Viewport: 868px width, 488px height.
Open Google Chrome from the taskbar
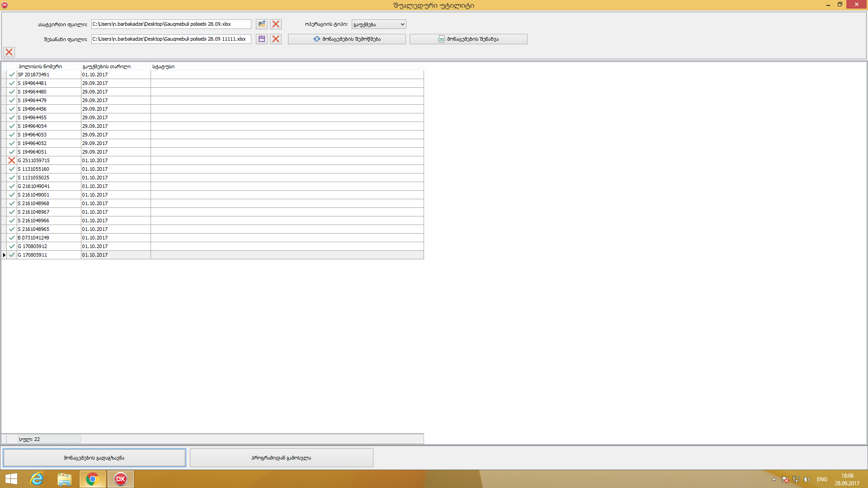93,479
